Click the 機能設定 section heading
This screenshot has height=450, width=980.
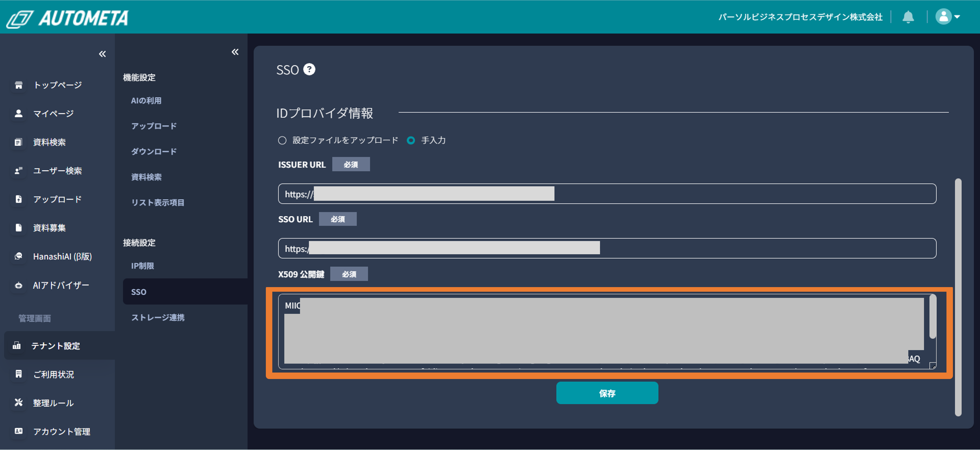click(139, 77)
